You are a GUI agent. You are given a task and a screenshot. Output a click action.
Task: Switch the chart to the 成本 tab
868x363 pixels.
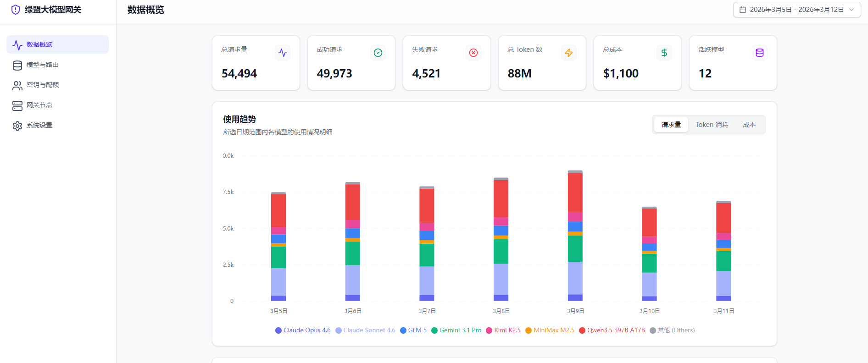749,125
